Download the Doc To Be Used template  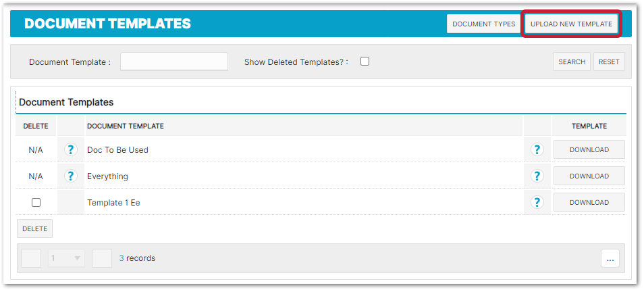pyautogui.click(x=589, y=149)
